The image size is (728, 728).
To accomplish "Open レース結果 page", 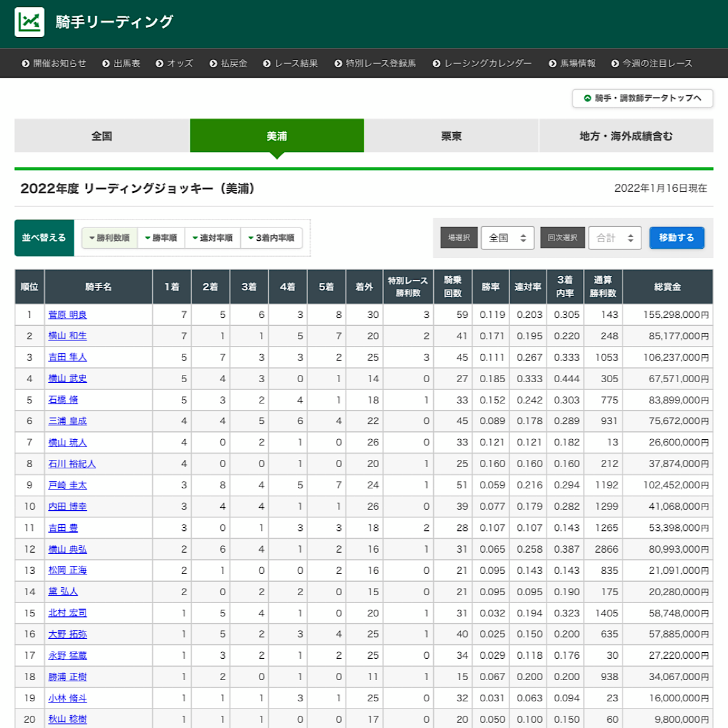I will 291,63.
